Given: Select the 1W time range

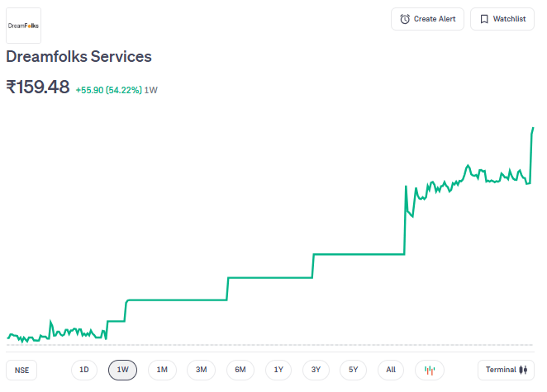Looking at the screenshot, I should tap(122, 370).
